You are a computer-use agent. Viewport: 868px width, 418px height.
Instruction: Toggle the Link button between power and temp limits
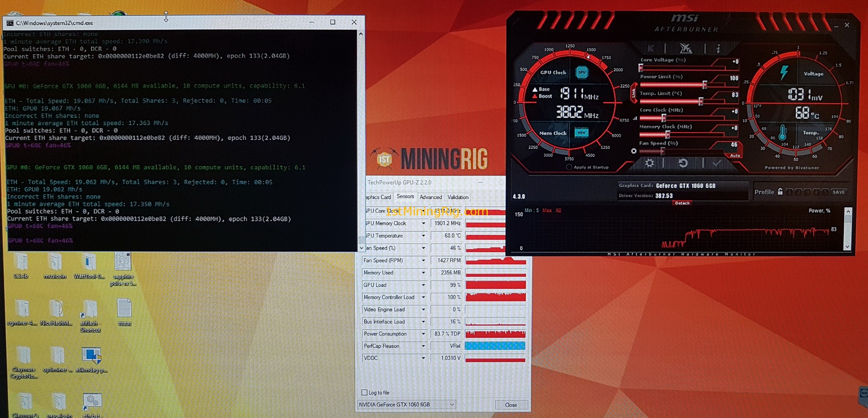coord(634,93)
